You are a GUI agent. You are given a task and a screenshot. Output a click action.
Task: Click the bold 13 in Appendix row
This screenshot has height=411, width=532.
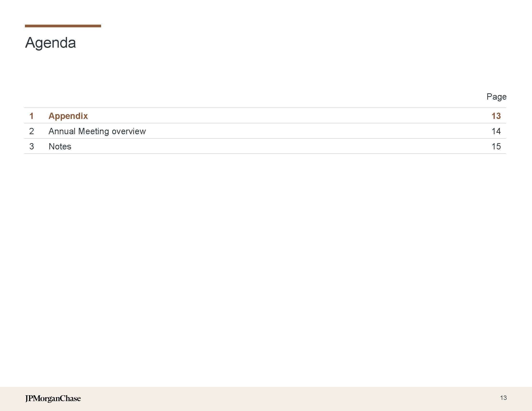(x=496, y=116)
